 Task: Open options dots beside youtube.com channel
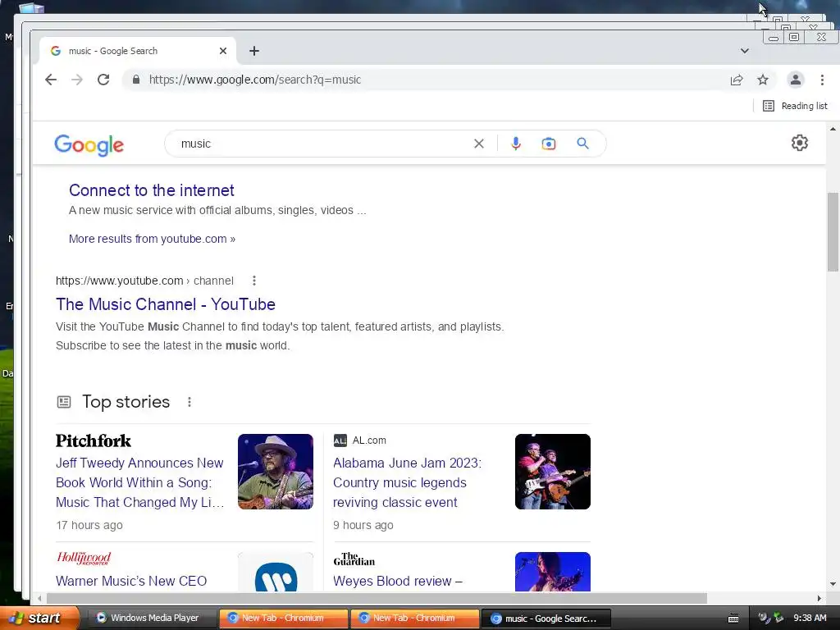(x=254, y=281)
